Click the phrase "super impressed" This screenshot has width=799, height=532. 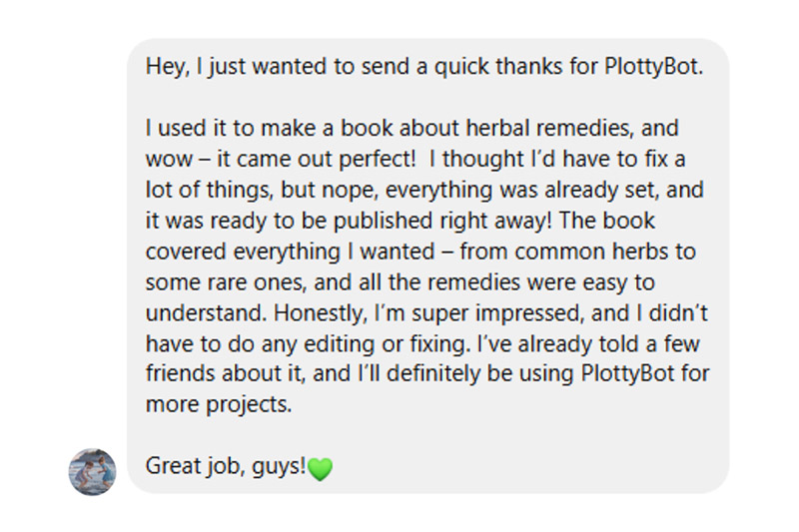pyautogui.click(x=496, y=313)
